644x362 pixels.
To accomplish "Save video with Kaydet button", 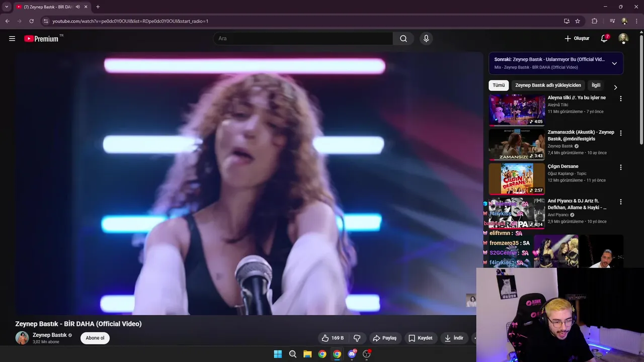I will [x=420, y=338].
